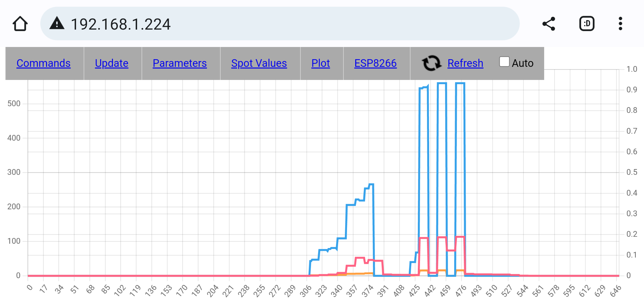The image size is (644, 299).
Task: Select the Plot tab
Action: 320,63
